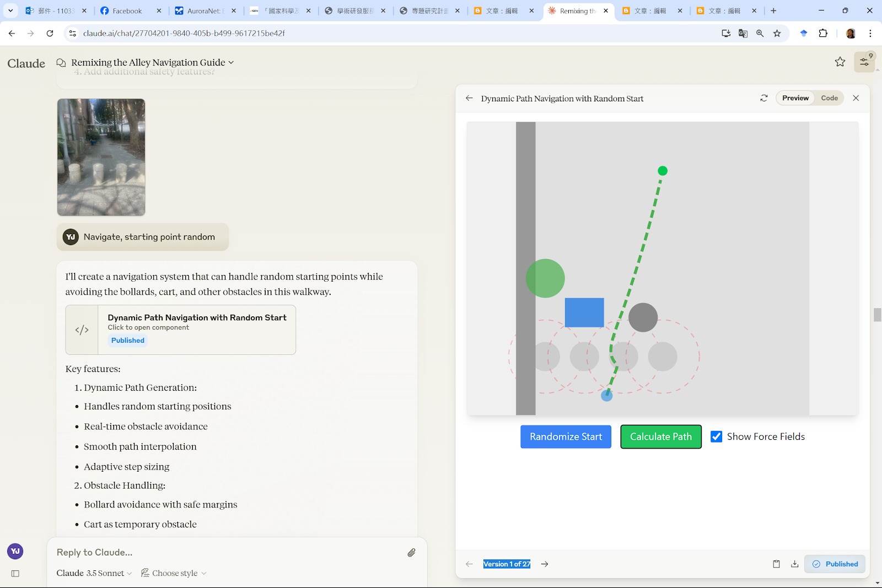Click Randomize Start button
The height and width of the screenshot is (588, 882).
pyautogui.click(x=566, y=436)
